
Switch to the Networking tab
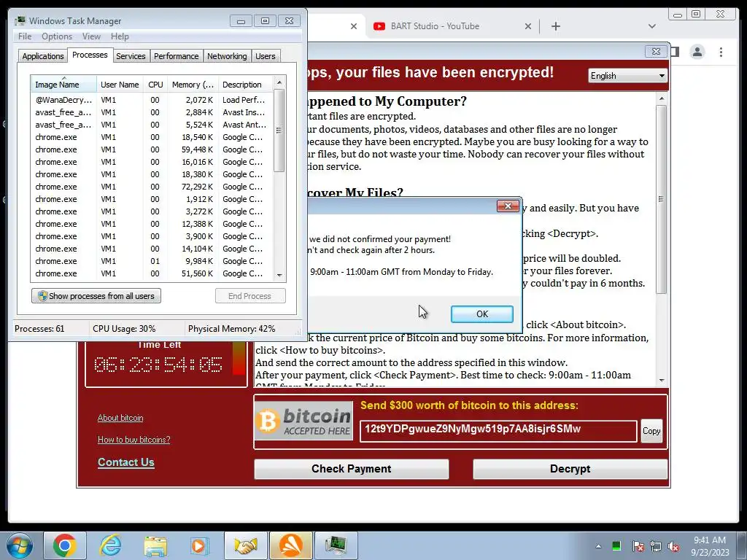click(x=227, y=56)
